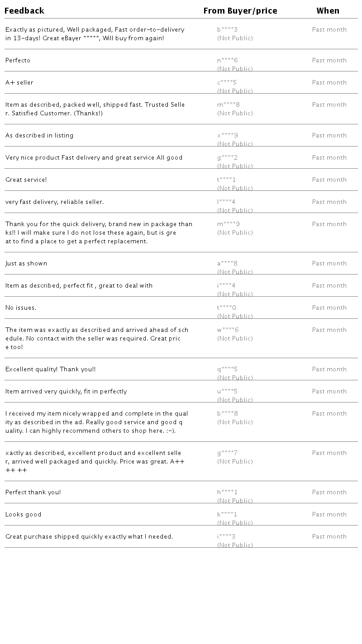Click the From Buyer/price column header
The image size is (362, 644).
point(240,11)
